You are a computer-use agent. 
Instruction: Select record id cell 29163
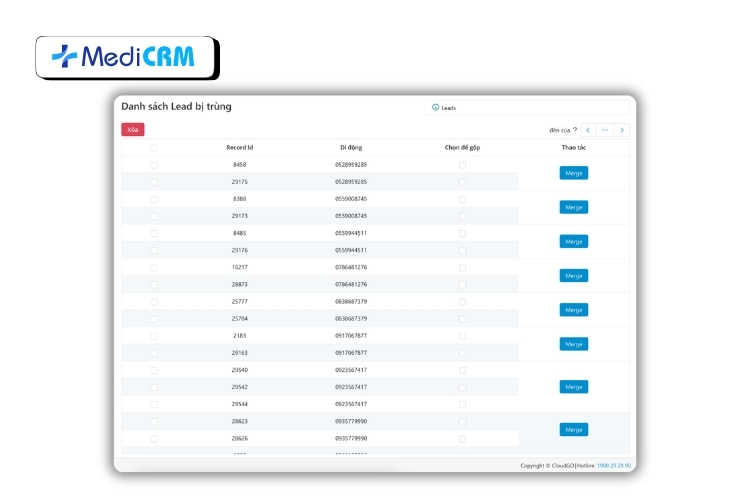[x=240, y=353]
